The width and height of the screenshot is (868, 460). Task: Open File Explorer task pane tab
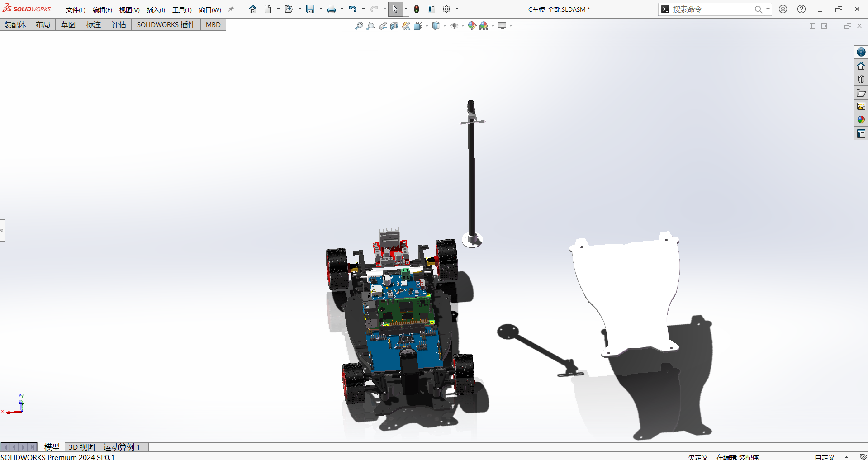point(861,93)
